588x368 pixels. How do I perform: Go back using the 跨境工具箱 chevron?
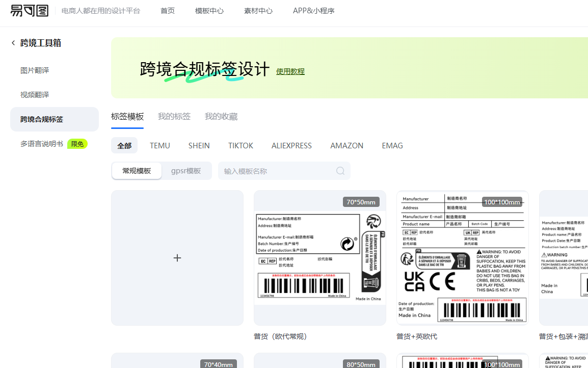pyautogui.click(x=13, y=43)
